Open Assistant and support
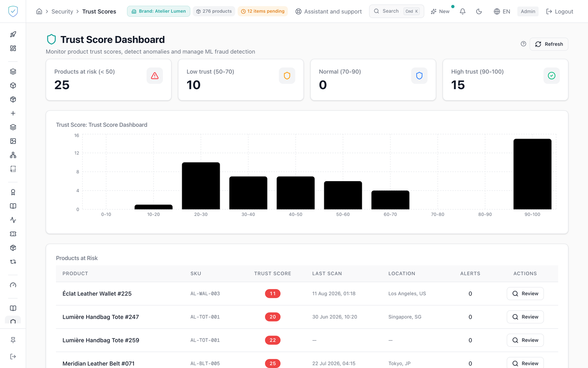 (328, 11)
